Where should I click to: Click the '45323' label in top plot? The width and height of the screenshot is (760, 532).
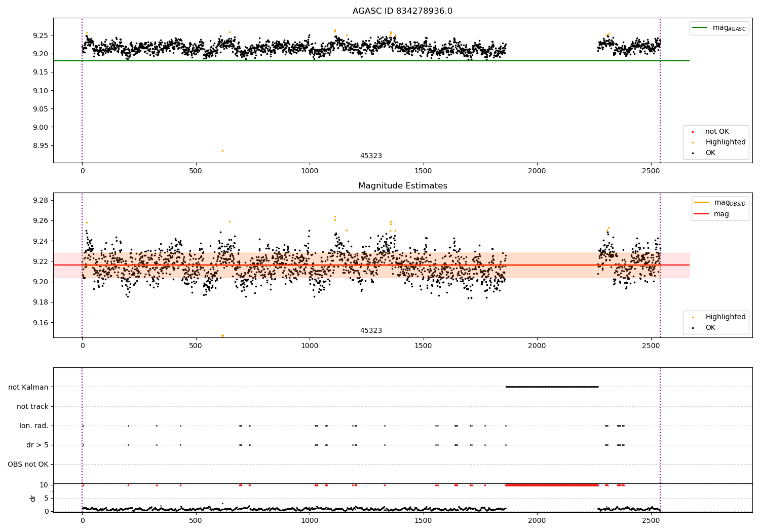point(371,156)
